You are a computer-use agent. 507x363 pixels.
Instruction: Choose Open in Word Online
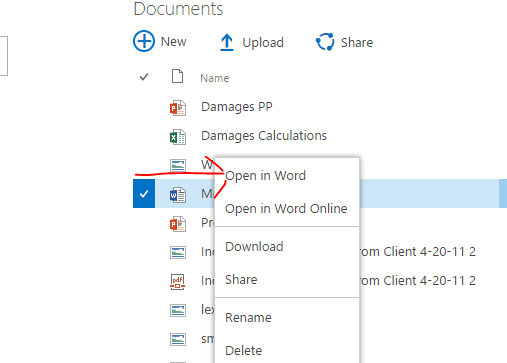[x=286, y=209]
